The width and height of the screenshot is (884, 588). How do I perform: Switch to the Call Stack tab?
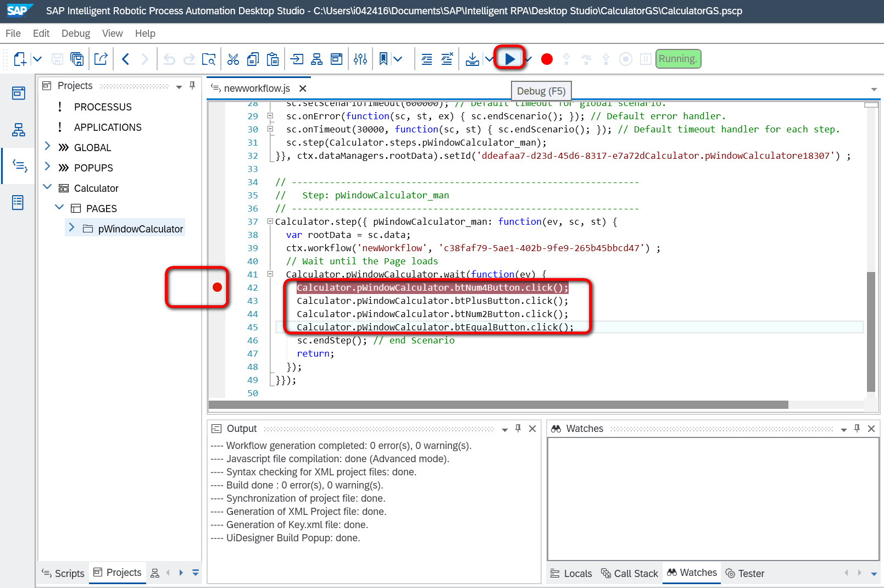coord(630,573)
